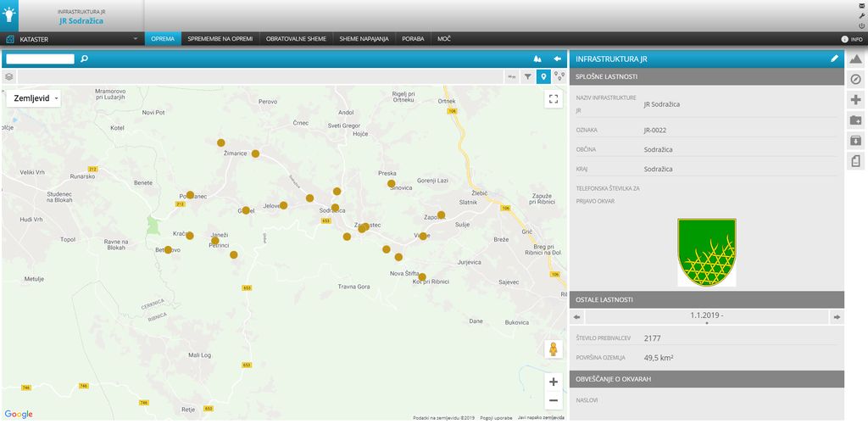Toggle the map layers panel

click(x=9, y=76)
